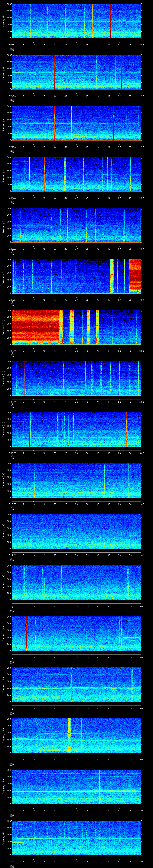Screen dimensions: 153x868
Task: Select the "6:04:00" start time label
Action: (x=12, y=197)
